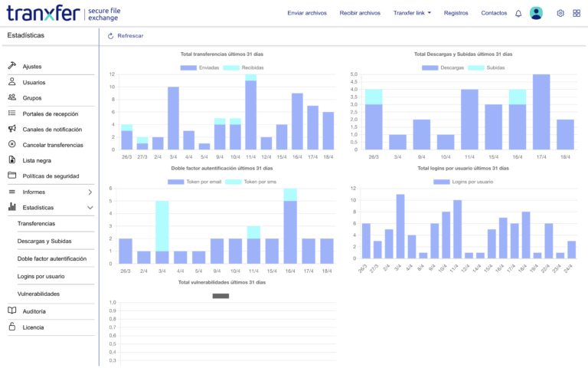Open the Tranxfer link dropdown
This screenshot has height=368, width=588.
(412, 13)
